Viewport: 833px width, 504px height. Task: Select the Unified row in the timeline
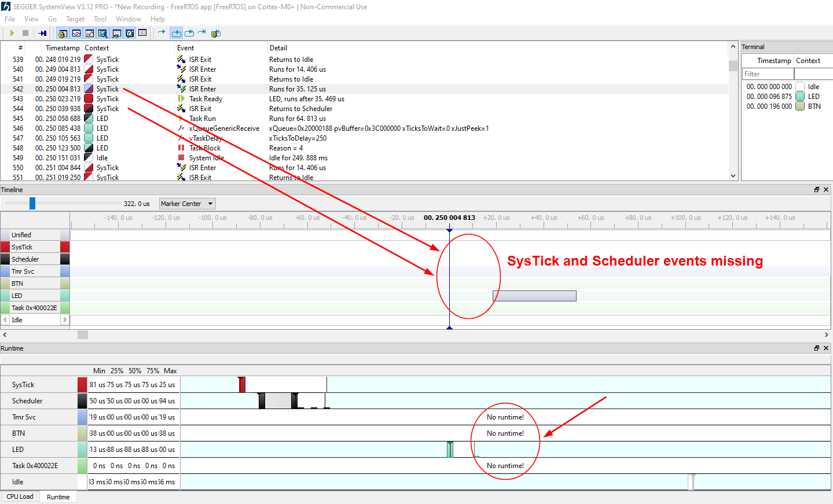click(35, 235)
